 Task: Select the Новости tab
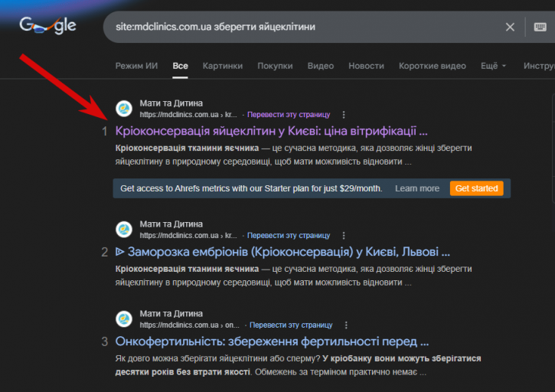click(366, 66)
